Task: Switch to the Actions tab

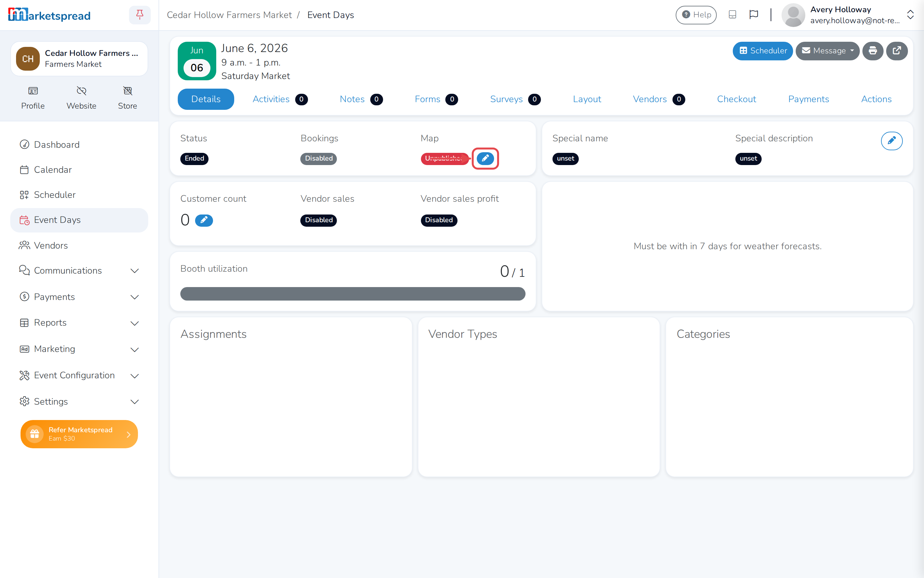Action: [x=876, y=100]
